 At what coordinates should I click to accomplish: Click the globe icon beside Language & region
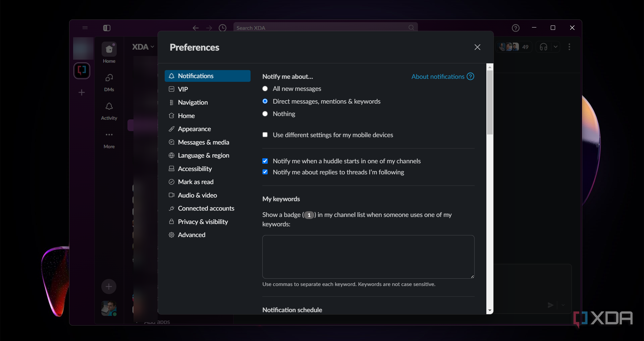[x=171, y=155]
